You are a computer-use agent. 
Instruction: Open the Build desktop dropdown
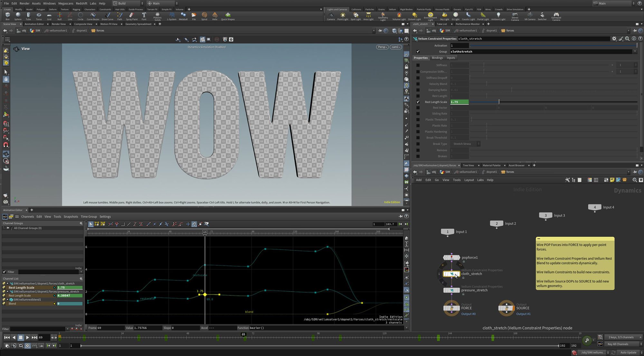pos(128,3)
